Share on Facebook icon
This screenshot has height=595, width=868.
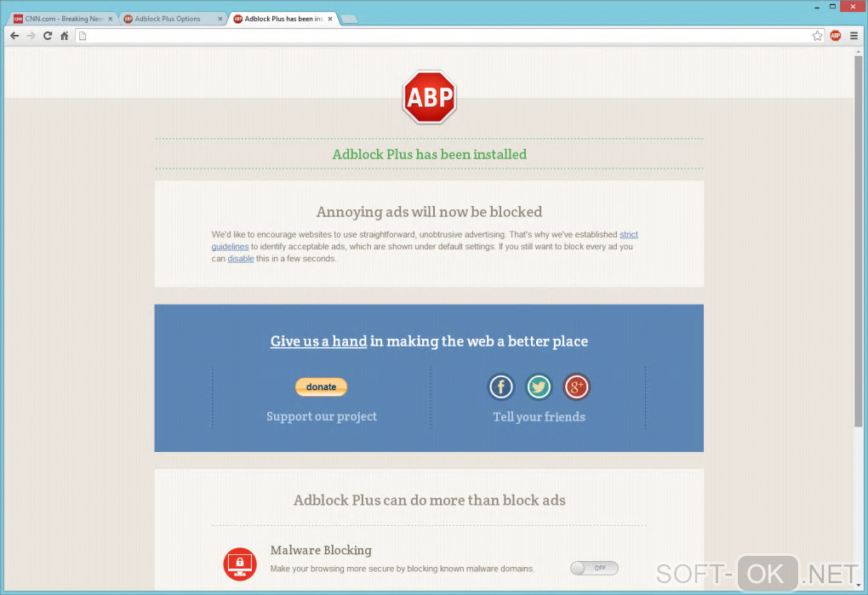(x=501, y=386)
